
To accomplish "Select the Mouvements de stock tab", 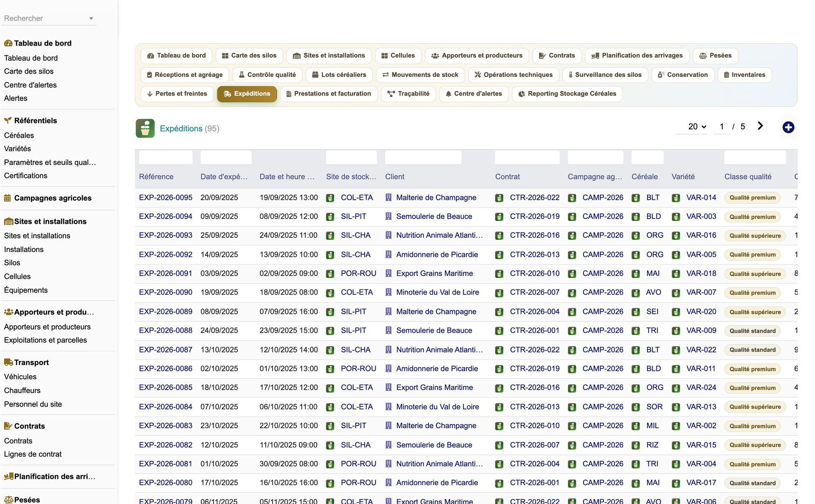I will pos(420,75).
